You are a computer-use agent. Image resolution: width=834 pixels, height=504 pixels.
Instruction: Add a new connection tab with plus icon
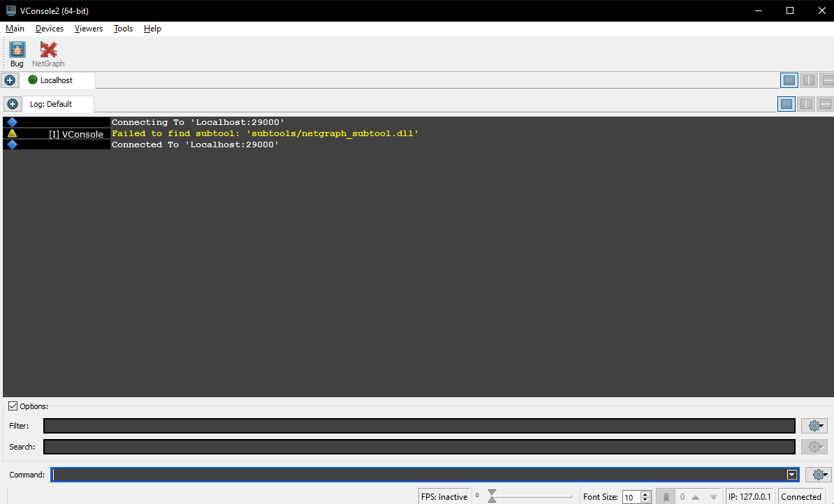tap(10, 80)
